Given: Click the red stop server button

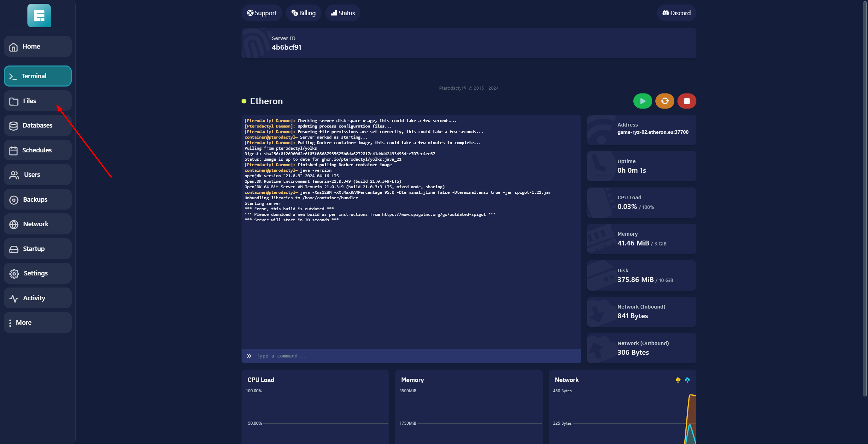Looking at the screenshot, I should click(686, 101).
